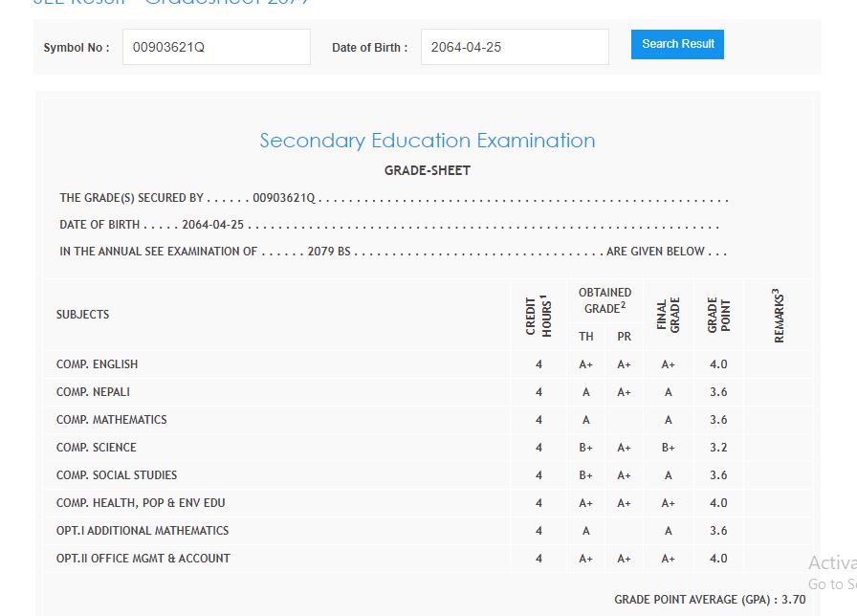Click the Secondary Education Examination heading
Screen dimensions: 857x616
pyautogui.click(x=428, y=141)
